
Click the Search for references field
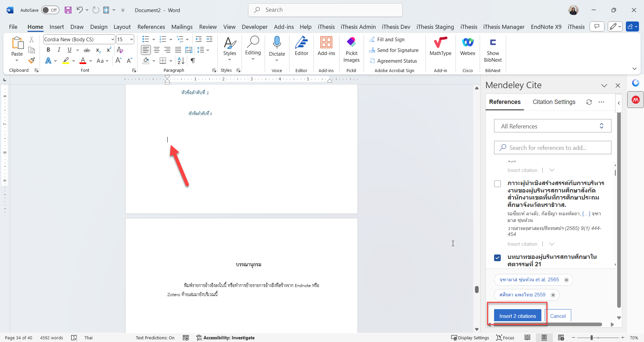coord(552,148)
